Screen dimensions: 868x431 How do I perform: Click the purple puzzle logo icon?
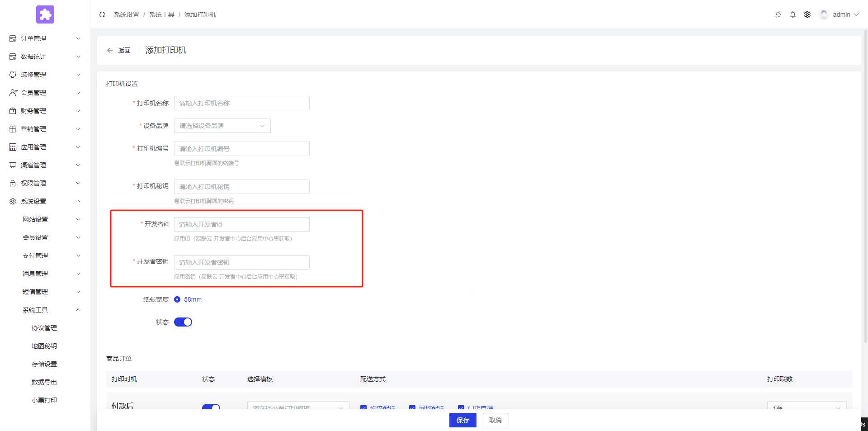click(x=45, y=14)
